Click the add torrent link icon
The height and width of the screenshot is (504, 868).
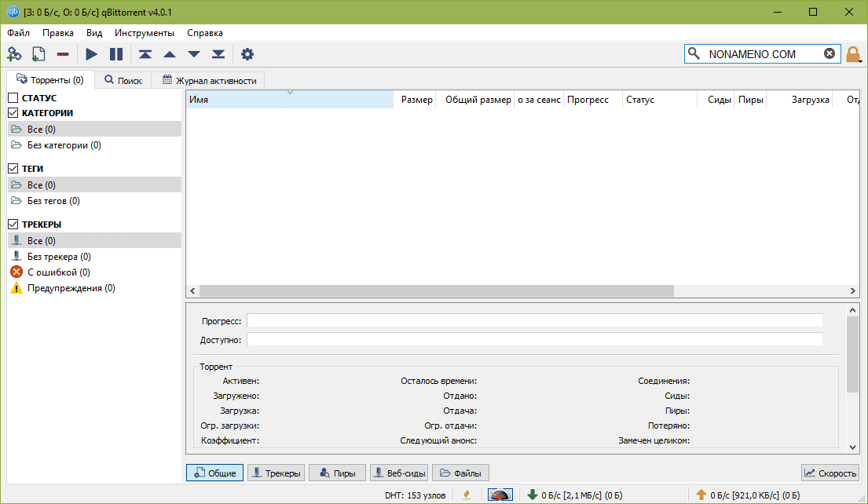(x=14, y=54)
